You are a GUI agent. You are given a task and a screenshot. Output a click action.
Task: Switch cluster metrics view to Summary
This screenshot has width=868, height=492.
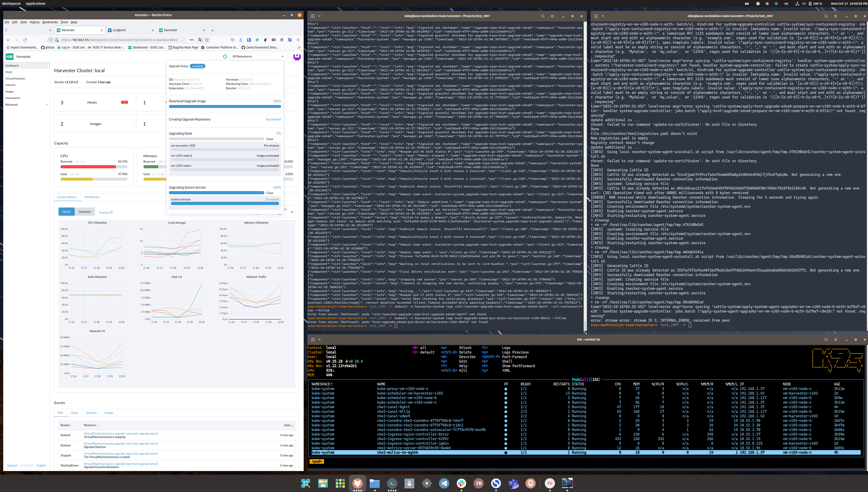(85, 212)
